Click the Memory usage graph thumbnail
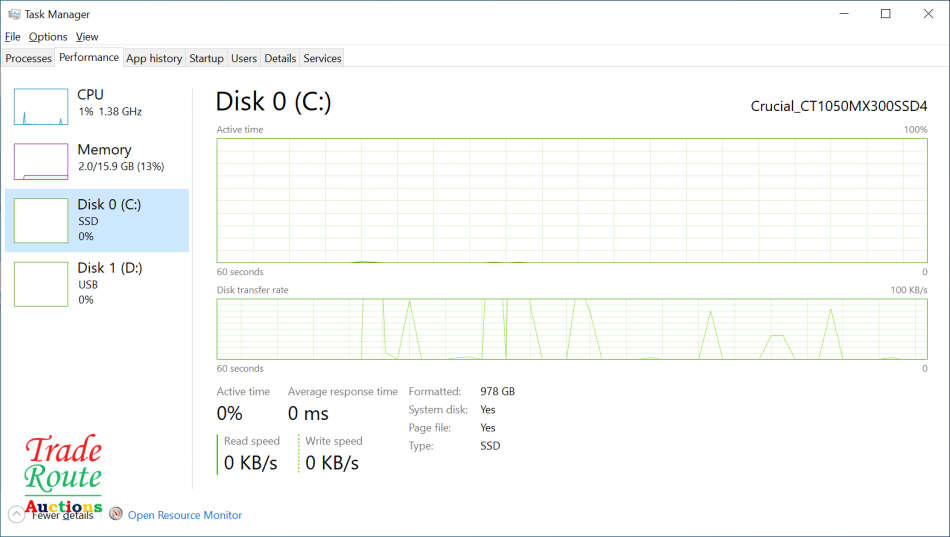 point(41,161)
